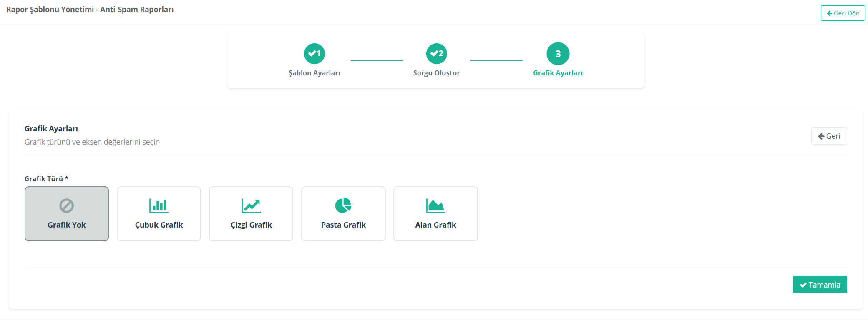Go to the "Şablon Ayarları" step label
This screenshot has width=868, height=320.
coord(314,73)
